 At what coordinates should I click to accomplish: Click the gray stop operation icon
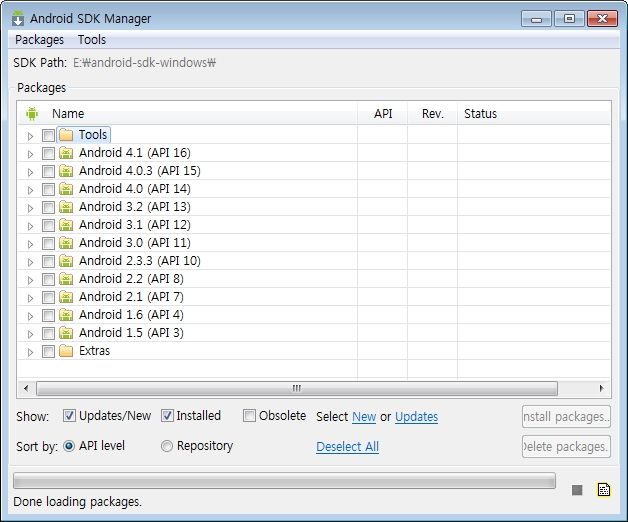577,490
